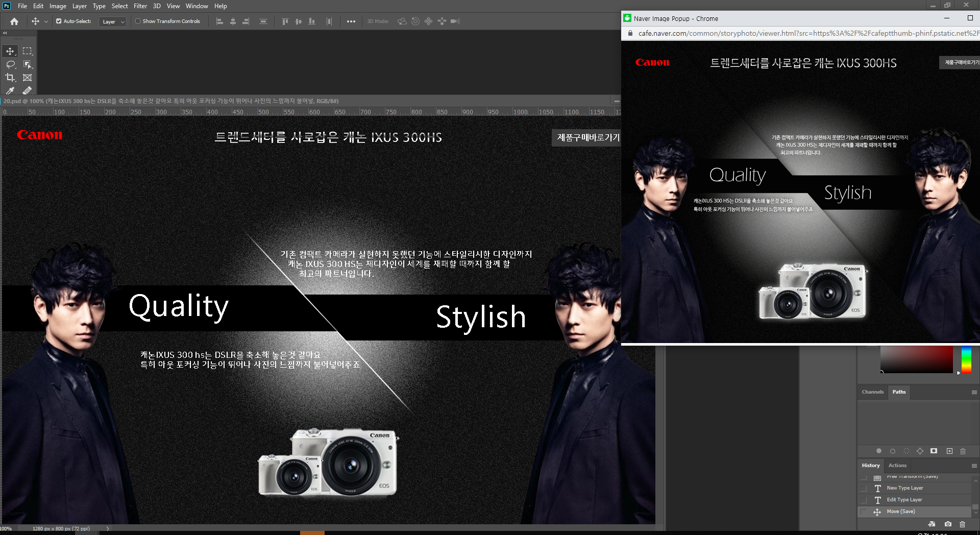Screen dimensions: 980x535
Task: Switch to the History tab
Action: (x=871, y=466)
